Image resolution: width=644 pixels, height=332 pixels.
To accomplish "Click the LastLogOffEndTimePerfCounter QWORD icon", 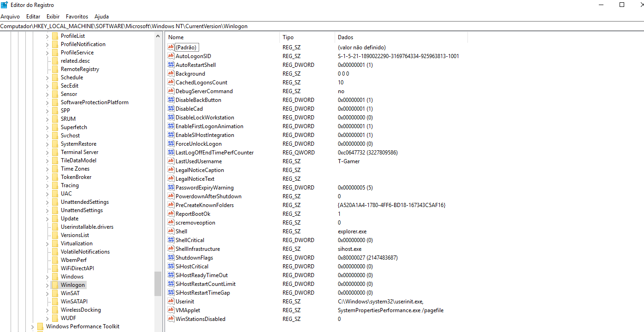I will pyautogui.click(x=171, y=152).
